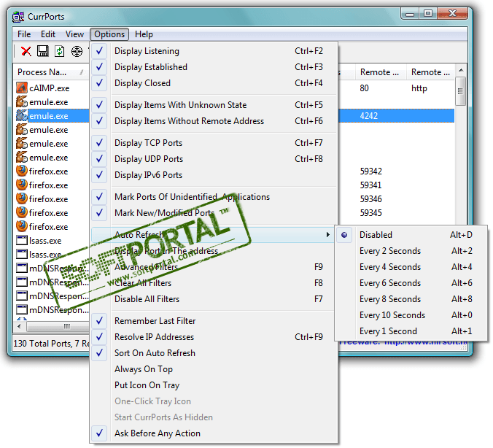Screen dimensions: 493x448
Task: Click the floppy disk save toolbar icon
Action: coord(43,51)
